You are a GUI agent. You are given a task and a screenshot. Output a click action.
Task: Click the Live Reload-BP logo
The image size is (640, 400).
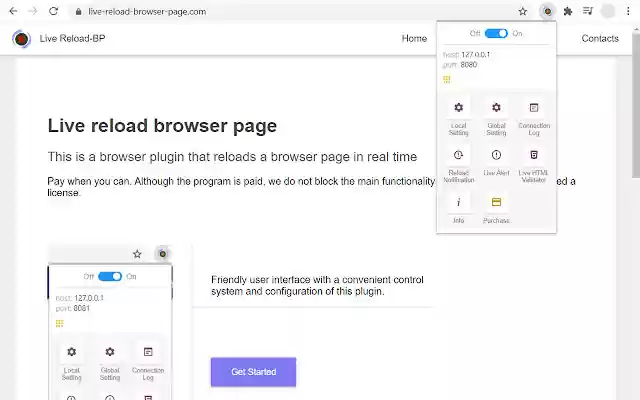pyautogui.click(x=21, y=39)
